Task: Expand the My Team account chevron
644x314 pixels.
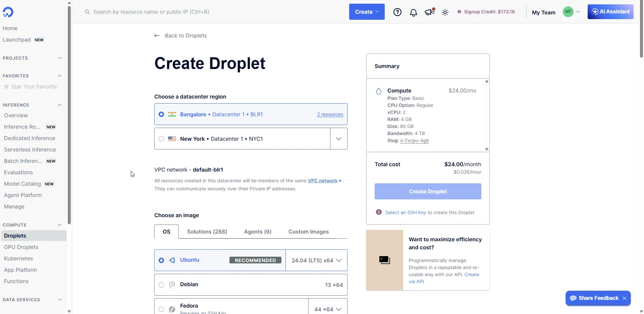Action: pyautogui.click(x=578, y=12)
